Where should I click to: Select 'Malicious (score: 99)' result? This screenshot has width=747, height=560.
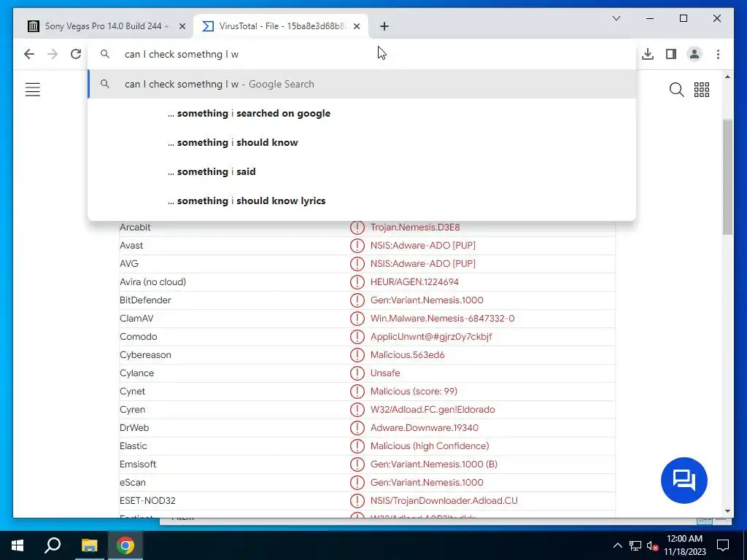click(x=414, y=392)
